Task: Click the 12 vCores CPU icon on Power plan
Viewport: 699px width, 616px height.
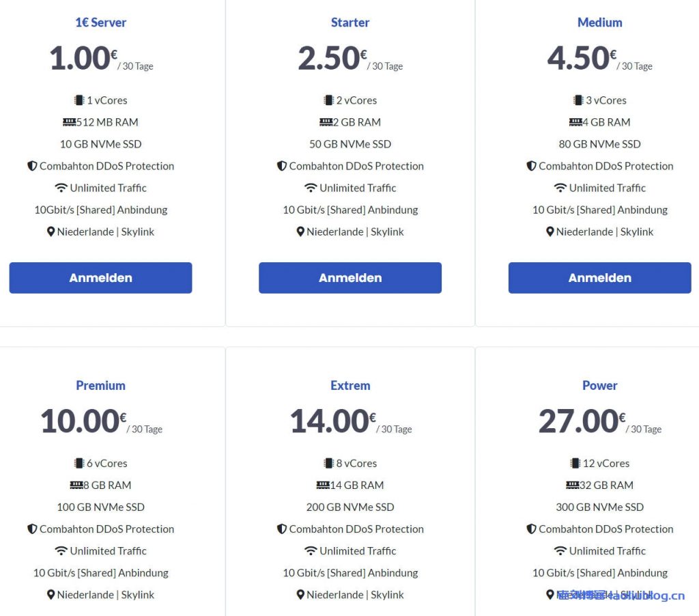Action: tap(574, 463)
